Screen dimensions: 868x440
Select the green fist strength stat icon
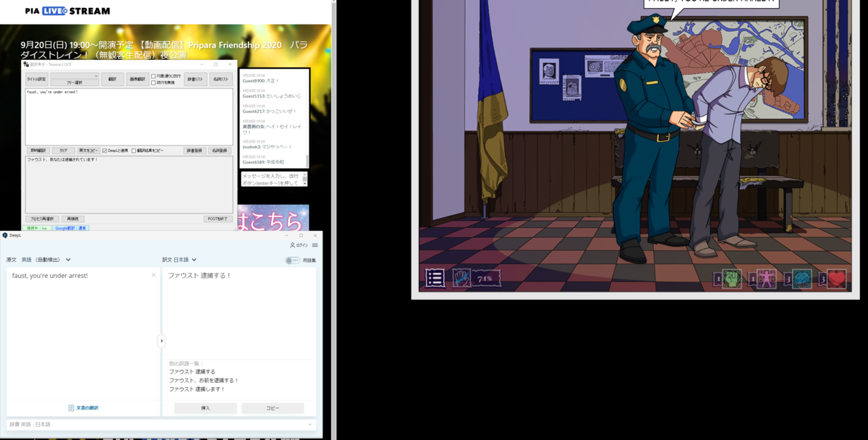click(x=731, y=279)
